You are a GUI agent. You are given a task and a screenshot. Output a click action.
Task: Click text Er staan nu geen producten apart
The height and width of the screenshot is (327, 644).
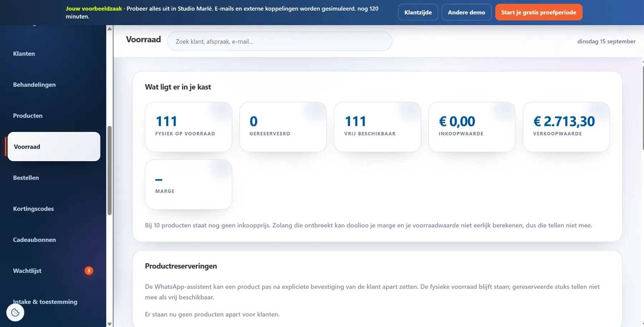212,314
